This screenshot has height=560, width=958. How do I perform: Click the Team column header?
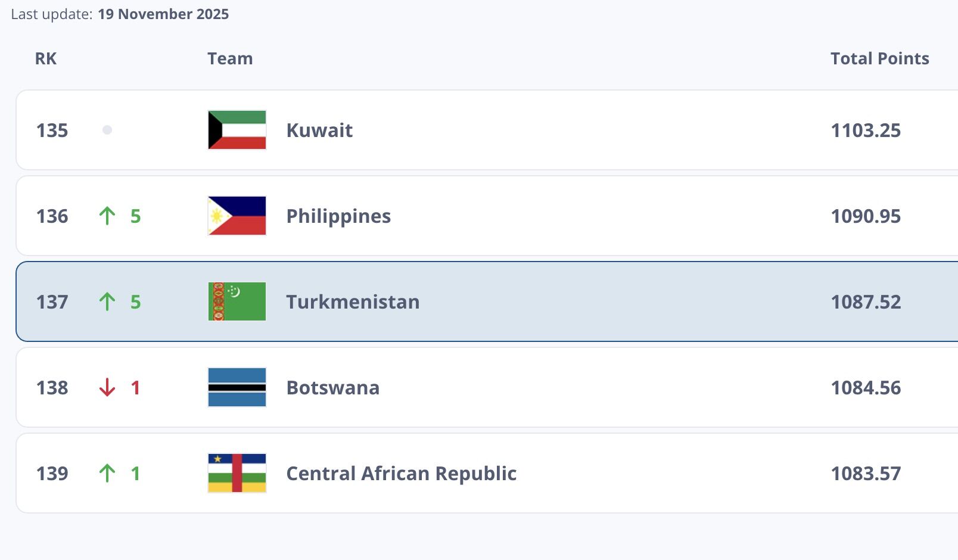pyautogui.click(x=230, y=58)
